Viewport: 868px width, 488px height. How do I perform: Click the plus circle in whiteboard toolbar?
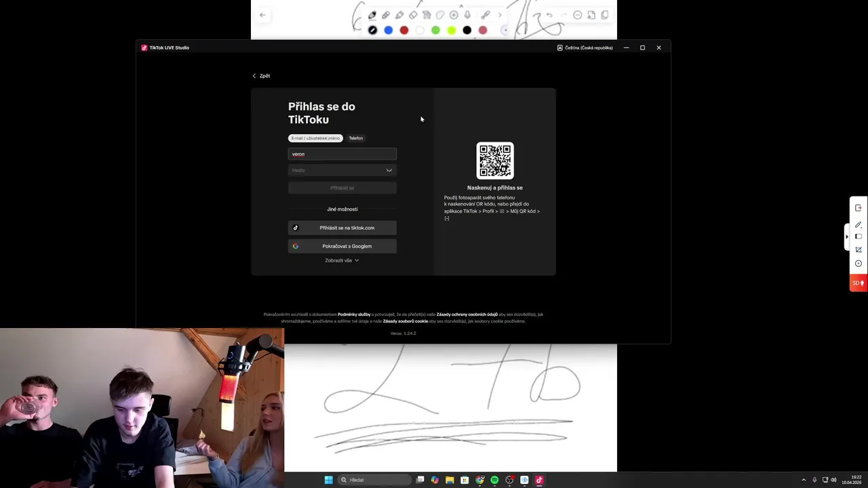[454, 15]
